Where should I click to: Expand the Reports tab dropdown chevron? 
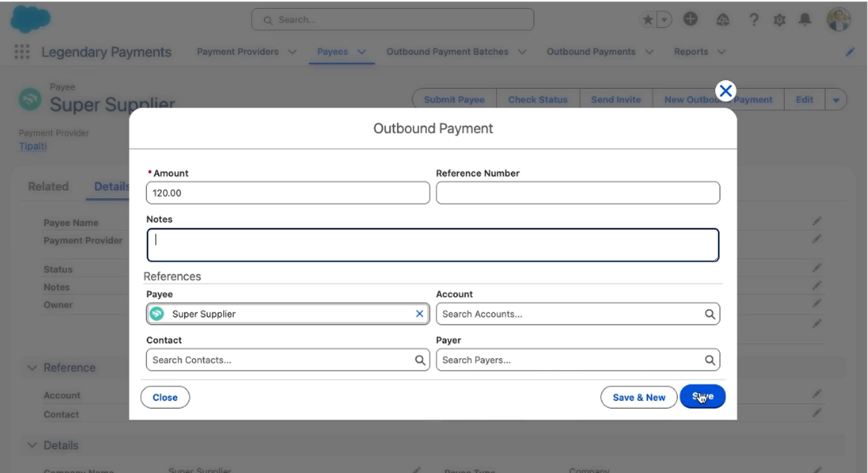pyautogui.click(x=721, y=52)
